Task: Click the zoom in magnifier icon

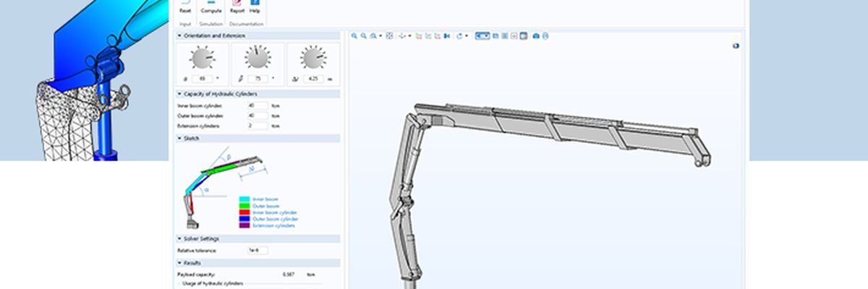Action: pos(354,35)
